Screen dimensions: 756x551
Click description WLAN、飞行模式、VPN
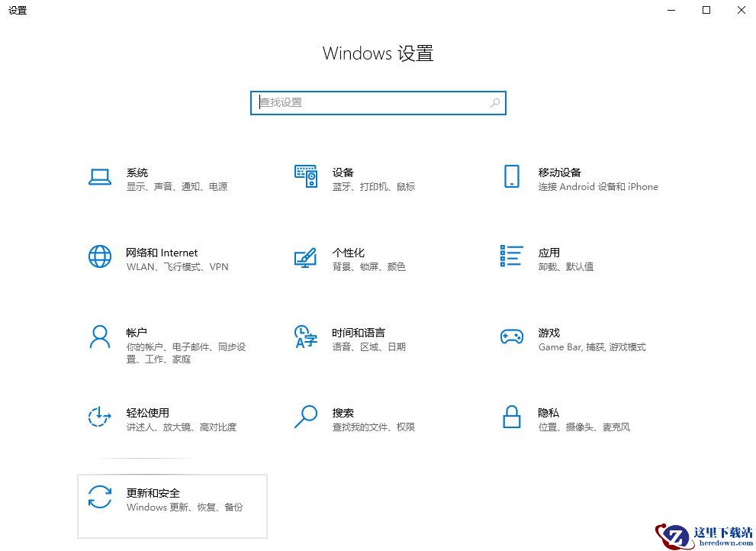[x=178, y=267]
